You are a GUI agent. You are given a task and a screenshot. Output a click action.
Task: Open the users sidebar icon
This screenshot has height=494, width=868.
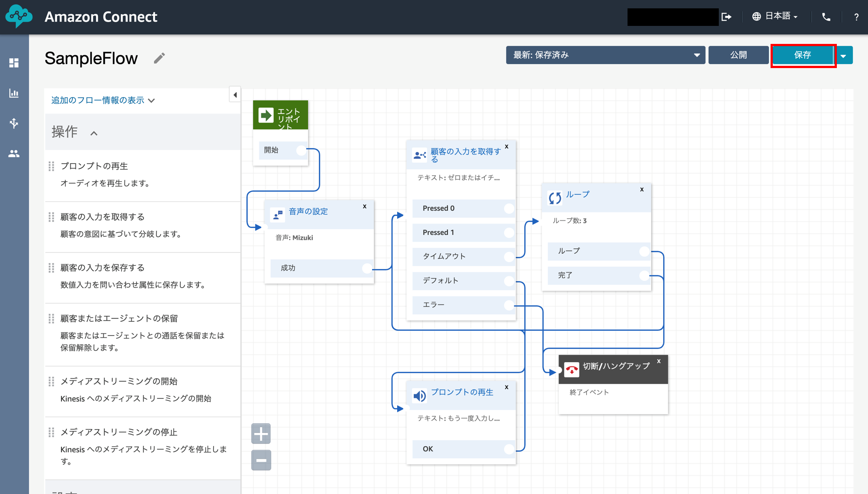tap(14, 154)
